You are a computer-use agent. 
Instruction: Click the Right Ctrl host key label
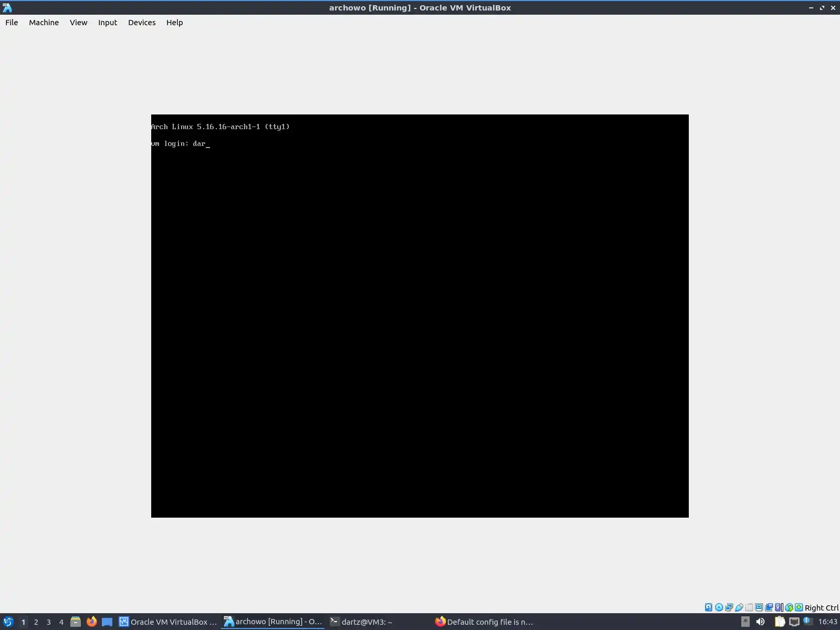point(822,607)
